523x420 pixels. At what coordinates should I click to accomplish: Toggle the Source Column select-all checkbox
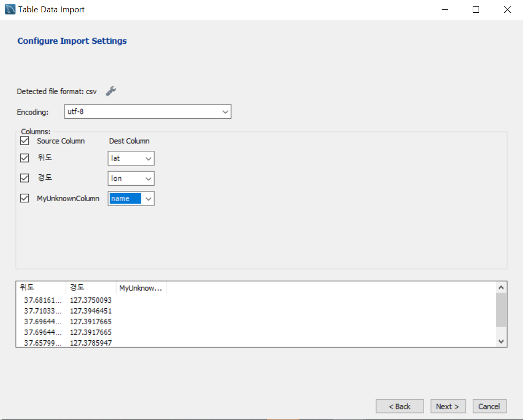[x=25, y=141]
